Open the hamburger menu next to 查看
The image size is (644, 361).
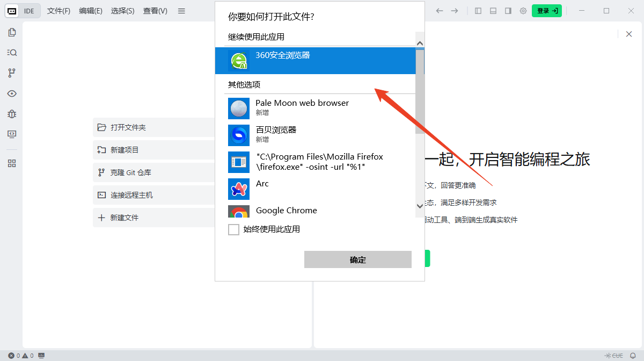click(x=182, y=10)
